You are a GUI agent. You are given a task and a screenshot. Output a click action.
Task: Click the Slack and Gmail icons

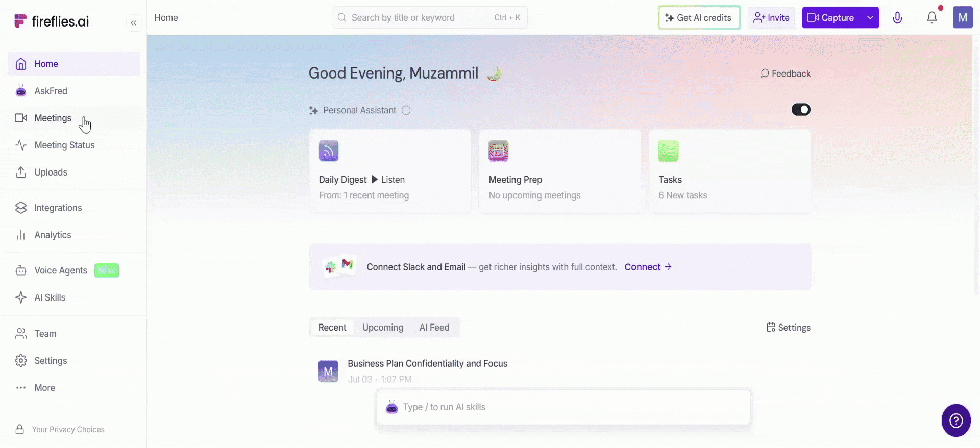340,266
